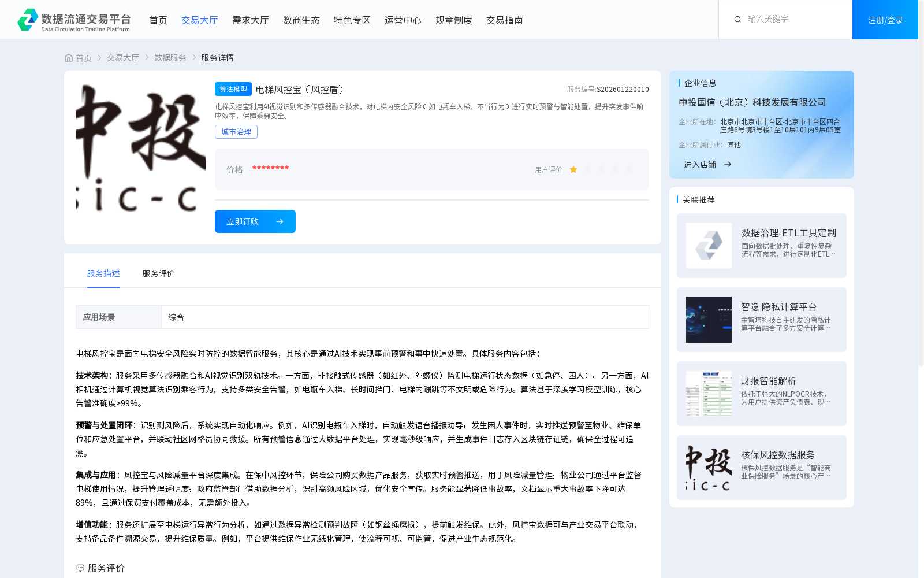This screenshot has height=578, width=924.
Task: Click the page vertical scrollbar
Action: point(921,185)
